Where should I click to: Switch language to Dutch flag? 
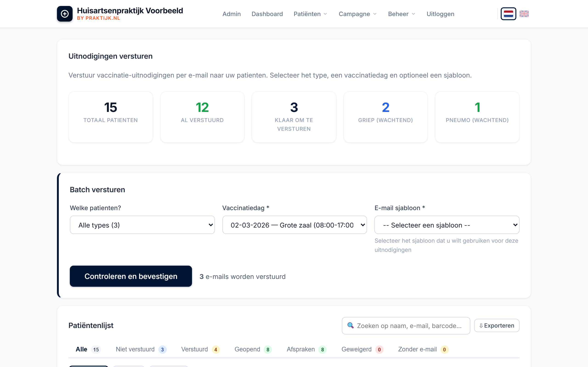(508, 14)
